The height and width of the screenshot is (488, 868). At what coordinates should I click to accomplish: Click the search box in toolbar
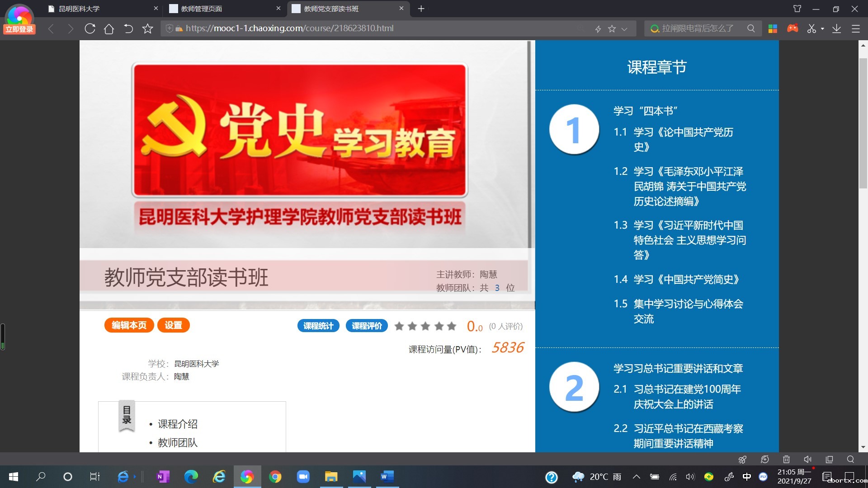click(x=698, y=28)
